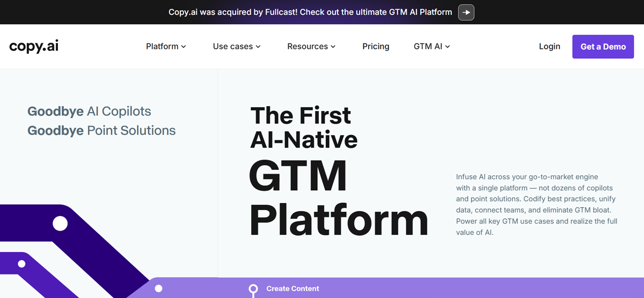Click the Get a Demo button
This screenshot has width=644, height=298.
[603, 47]
